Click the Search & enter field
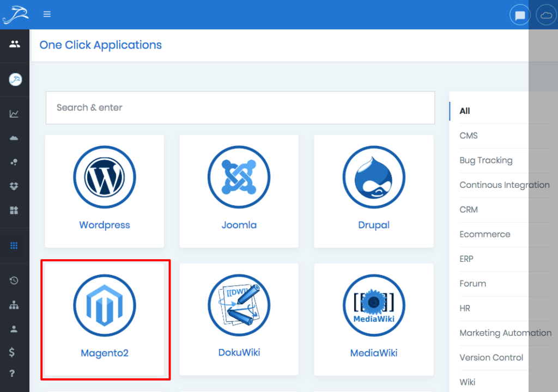The width and height of the screenshot is (558, 392). pos(240,108)
